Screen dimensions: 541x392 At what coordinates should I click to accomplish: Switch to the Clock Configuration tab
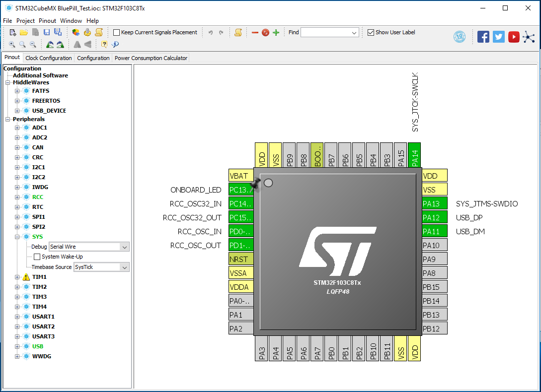tap(49, 58)
